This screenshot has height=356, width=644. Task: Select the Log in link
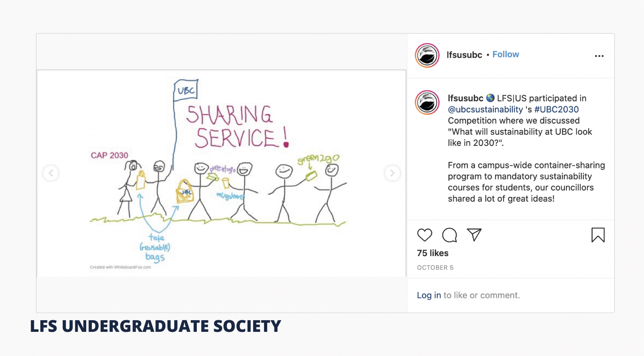coord(428,295)
